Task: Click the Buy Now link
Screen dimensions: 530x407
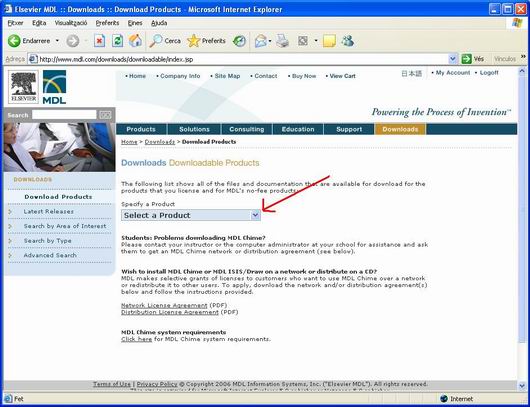Action: coord(304,76)
